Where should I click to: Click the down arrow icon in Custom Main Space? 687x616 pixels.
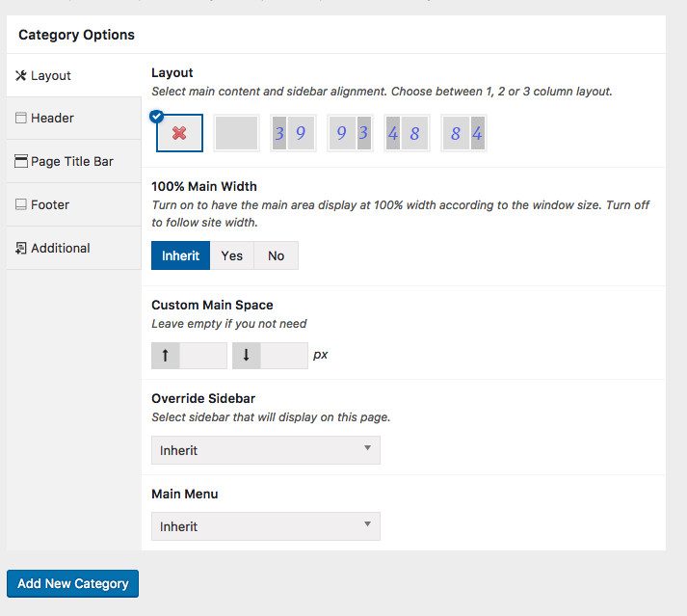[247, 356]
